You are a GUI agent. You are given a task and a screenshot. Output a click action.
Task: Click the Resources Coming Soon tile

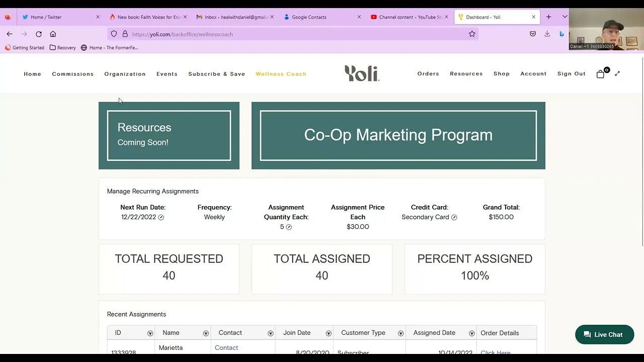tap(169, 135)
